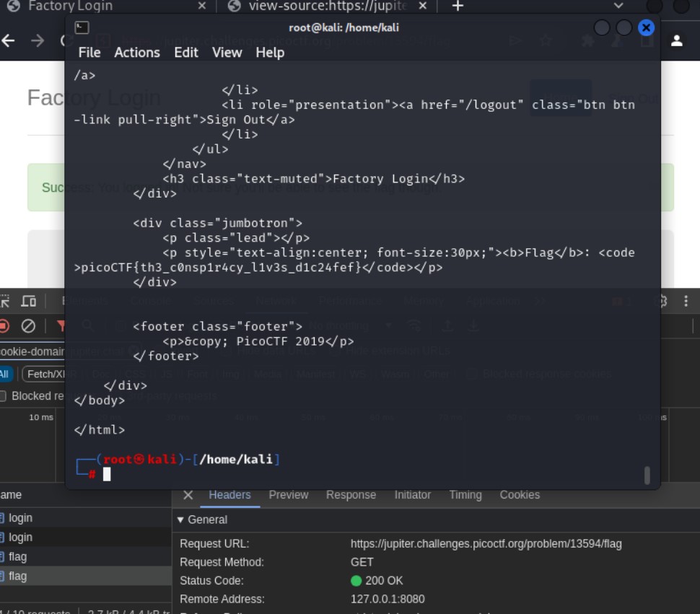The height and width of the screenshot is (614, 700).
Task: Go forward in the browser
Action: 38,40
